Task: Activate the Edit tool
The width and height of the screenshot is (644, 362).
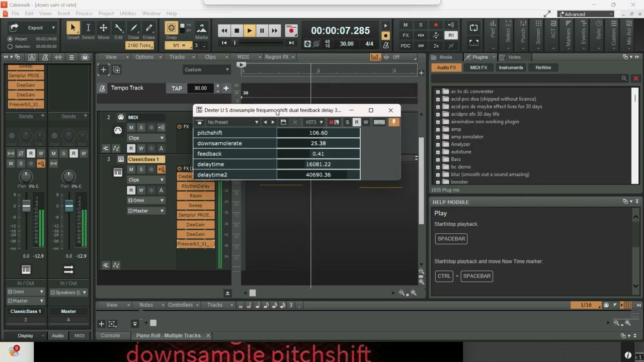Action: [x=118, y=29]
